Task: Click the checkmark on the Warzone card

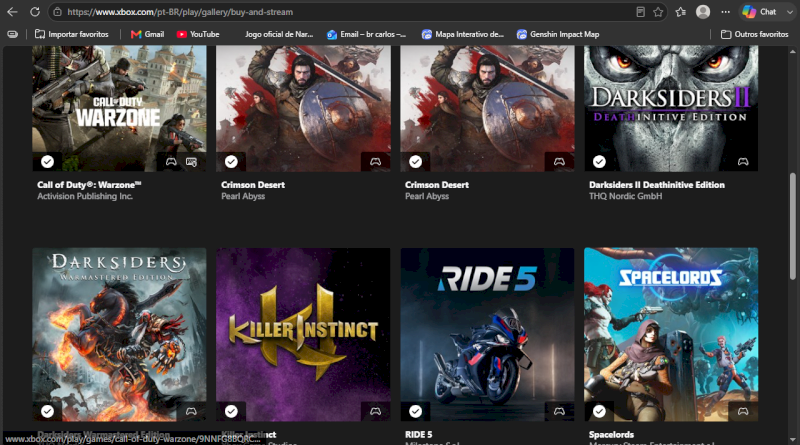Action: (47, 162)
